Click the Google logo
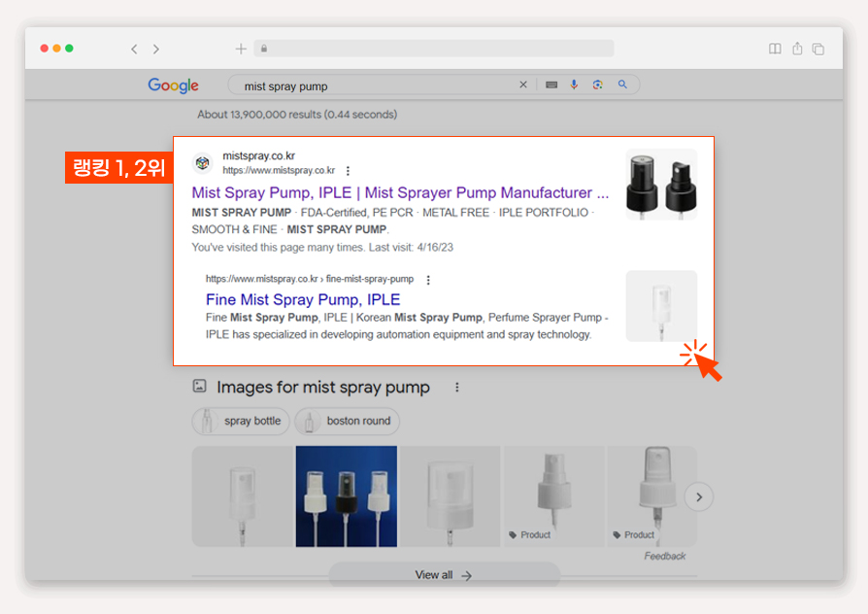868x614 pixels. coord(173,85)
